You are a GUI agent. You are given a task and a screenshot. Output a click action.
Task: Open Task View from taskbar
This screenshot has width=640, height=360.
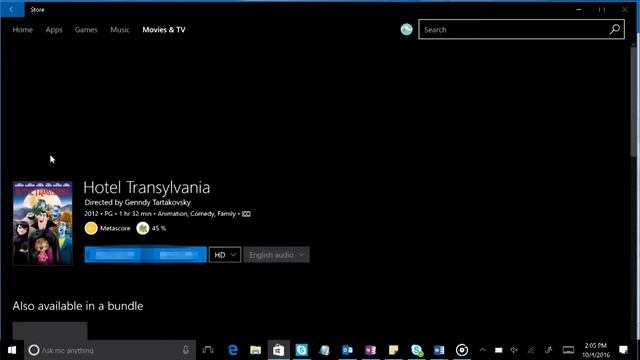208,350
